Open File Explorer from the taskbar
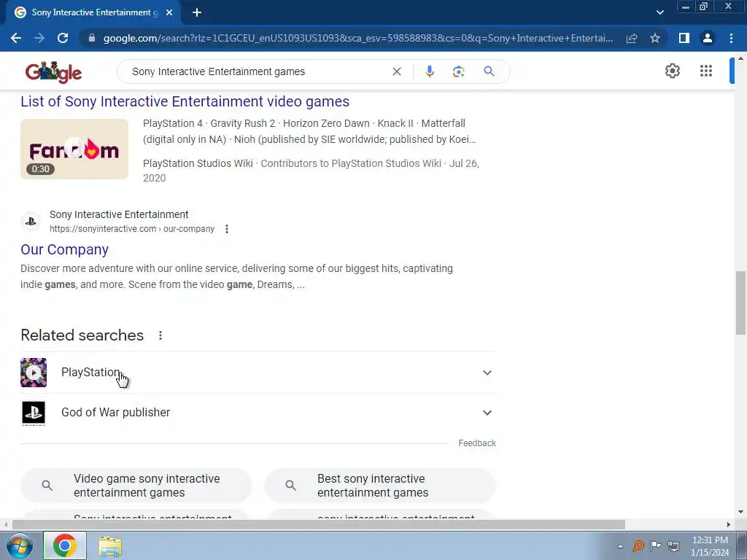 click(110, 546)
